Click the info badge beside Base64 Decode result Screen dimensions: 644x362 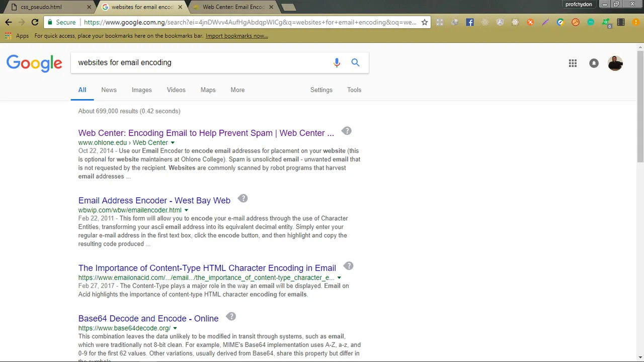pyautogui.click(x=230, y=316)
